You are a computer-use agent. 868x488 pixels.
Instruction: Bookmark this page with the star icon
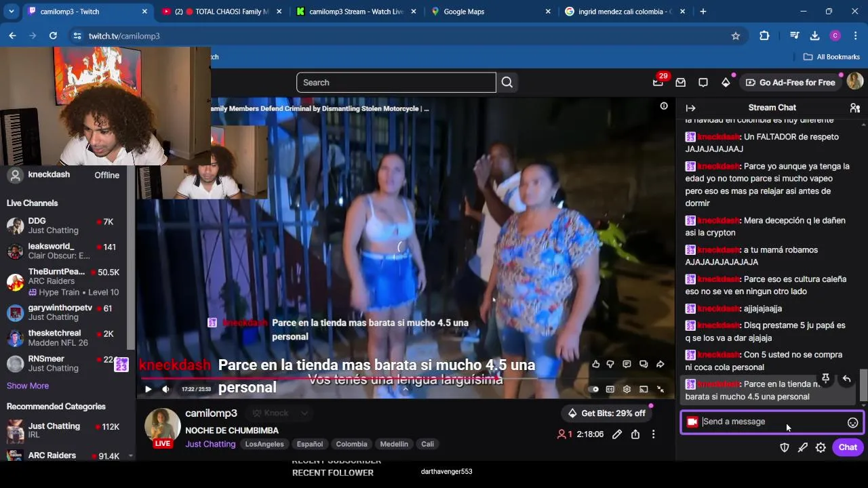(x=736, y=36)
